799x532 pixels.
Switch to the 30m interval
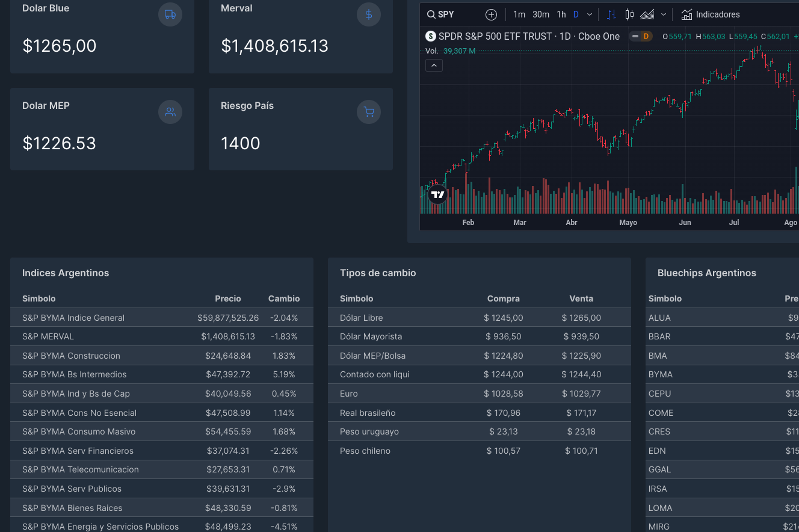541,14
